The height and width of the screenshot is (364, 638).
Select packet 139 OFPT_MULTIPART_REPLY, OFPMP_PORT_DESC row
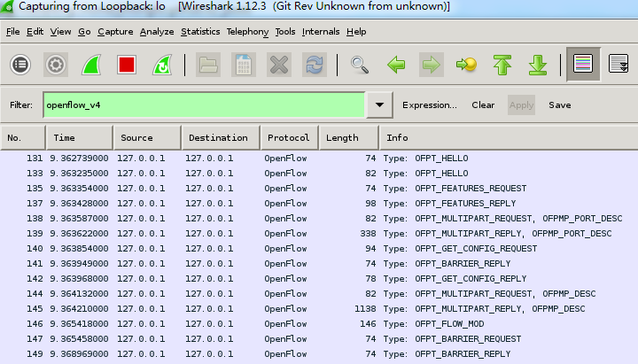pos(319,234)
